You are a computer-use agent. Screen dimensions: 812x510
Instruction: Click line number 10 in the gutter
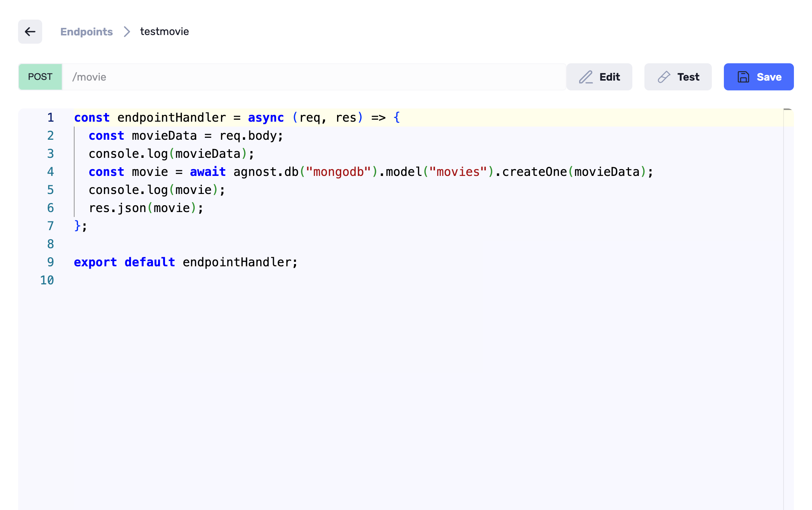pos(47,280)
